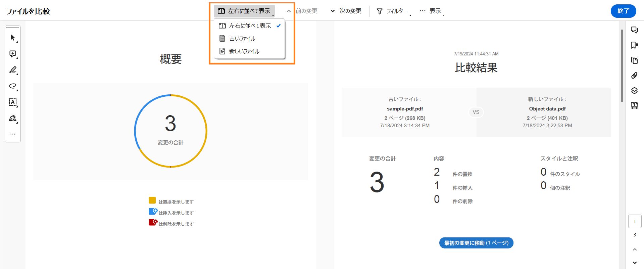Click the 個の注釈 label

[x=560, y=188]
